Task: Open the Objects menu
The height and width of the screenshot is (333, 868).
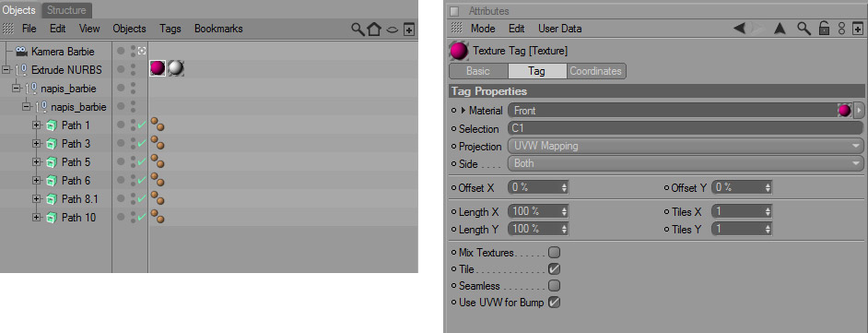Action: 129,29
